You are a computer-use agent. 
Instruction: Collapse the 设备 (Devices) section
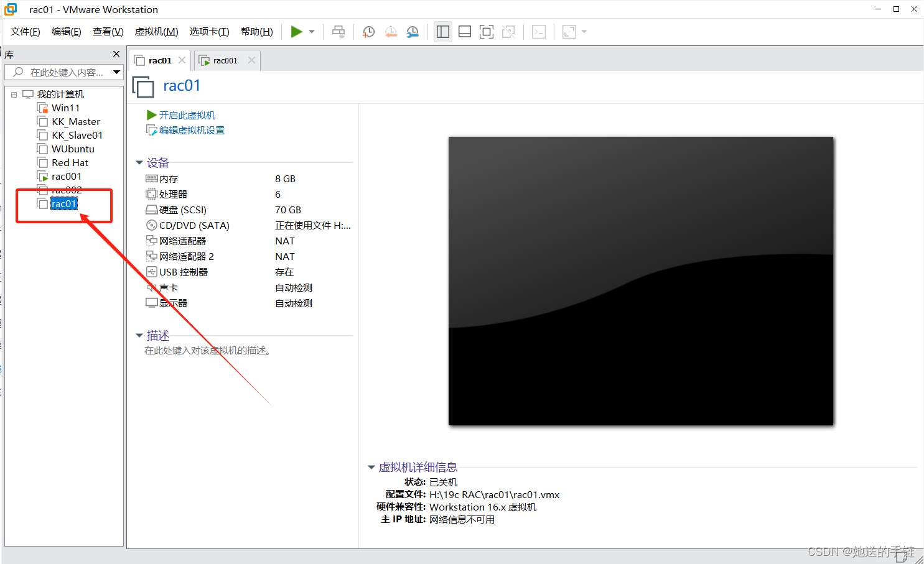coord(139,162)
